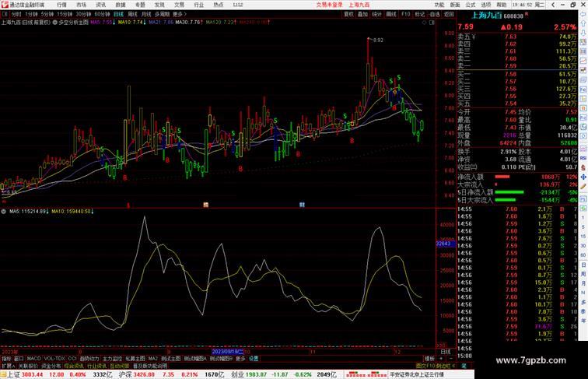Switch to the VOL-TDX indicator tab
This screenshot has width=588, height=379.
click(x=54, y=359)
